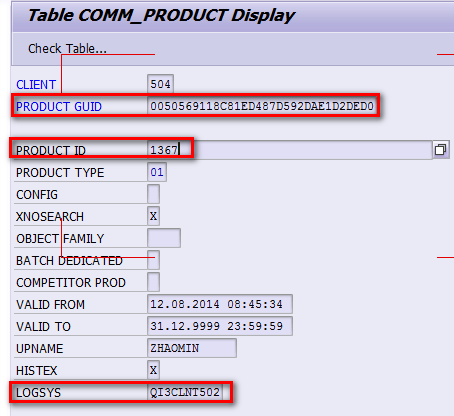The width and height of the screenshot is (454, 416).
Task: Toggle the BATCH DEDICATED flag box
Action: (x=153, y=260)
